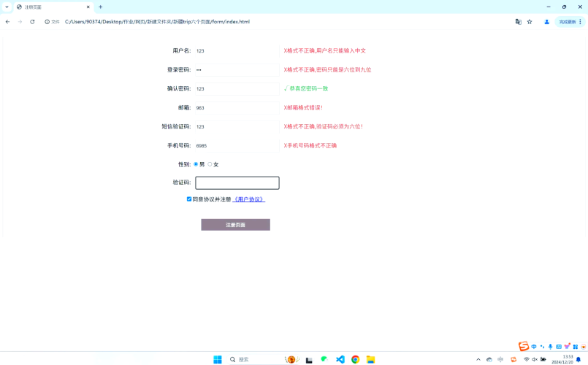Open WeChat from the taskbar
The width and height of the screenshot is (588, 365).
(x=324, y=359)
